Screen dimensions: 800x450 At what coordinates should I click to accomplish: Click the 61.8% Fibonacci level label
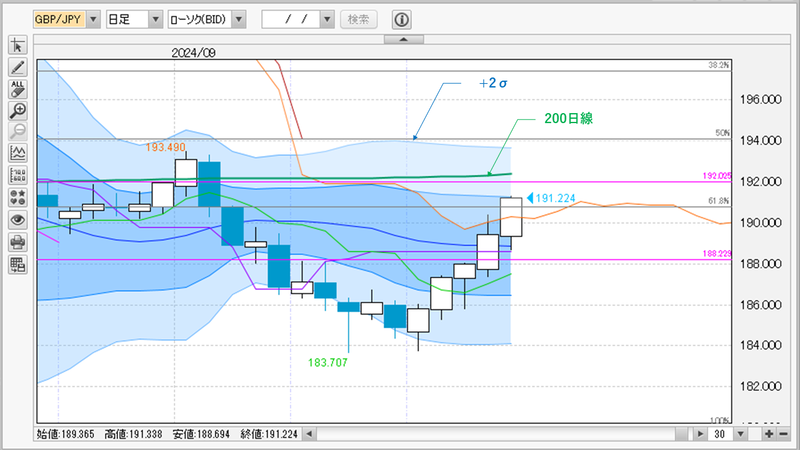718,201
